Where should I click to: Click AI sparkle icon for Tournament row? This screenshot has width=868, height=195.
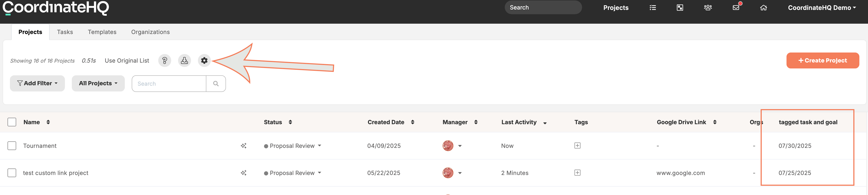(243, 145)
